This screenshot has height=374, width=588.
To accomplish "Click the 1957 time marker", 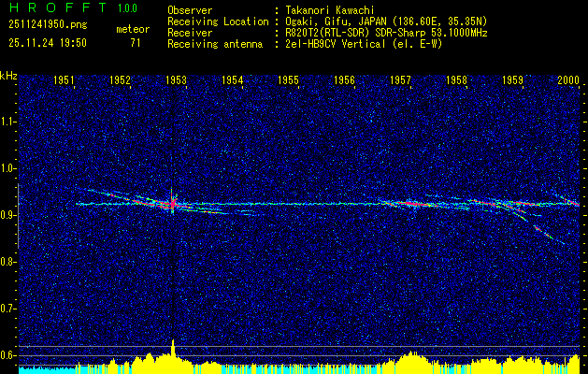I will point(400,79).
